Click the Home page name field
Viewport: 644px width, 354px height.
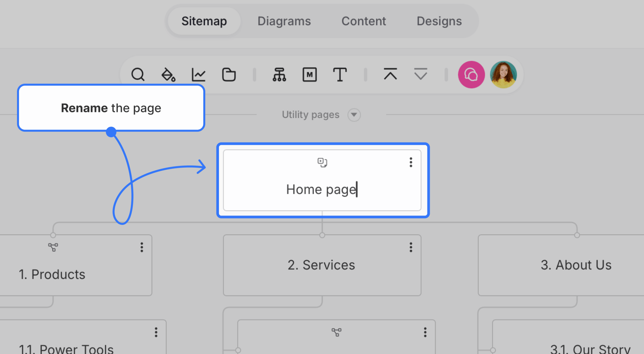pos(322,189)
